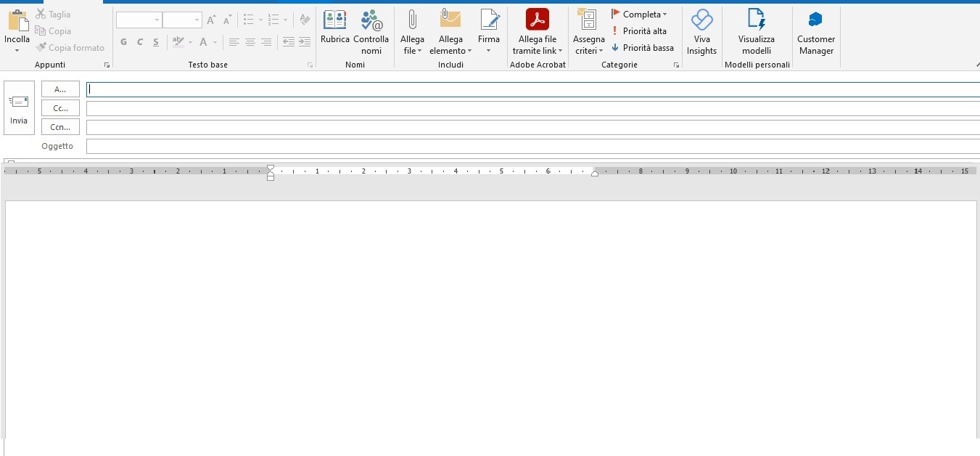Open Viva Insights
The height and width of the screenshot is (456, 980).
pos(702,32)
